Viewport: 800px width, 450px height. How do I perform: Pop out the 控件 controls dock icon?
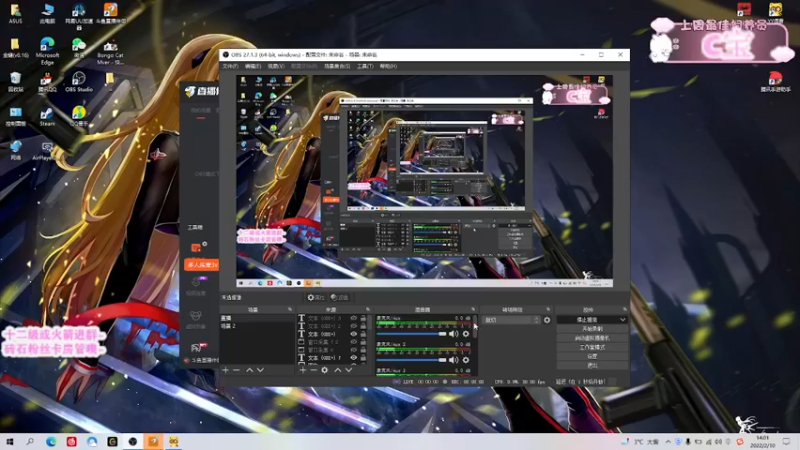click(624, 310)
